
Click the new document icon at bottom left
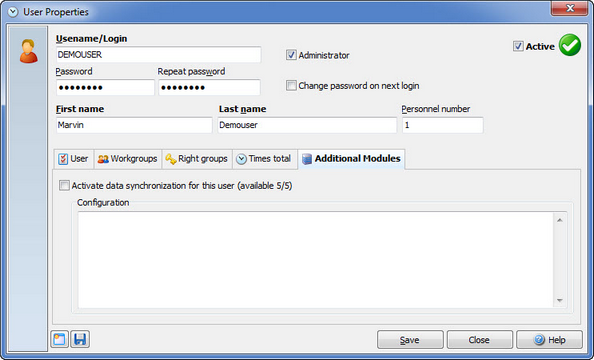59,339
